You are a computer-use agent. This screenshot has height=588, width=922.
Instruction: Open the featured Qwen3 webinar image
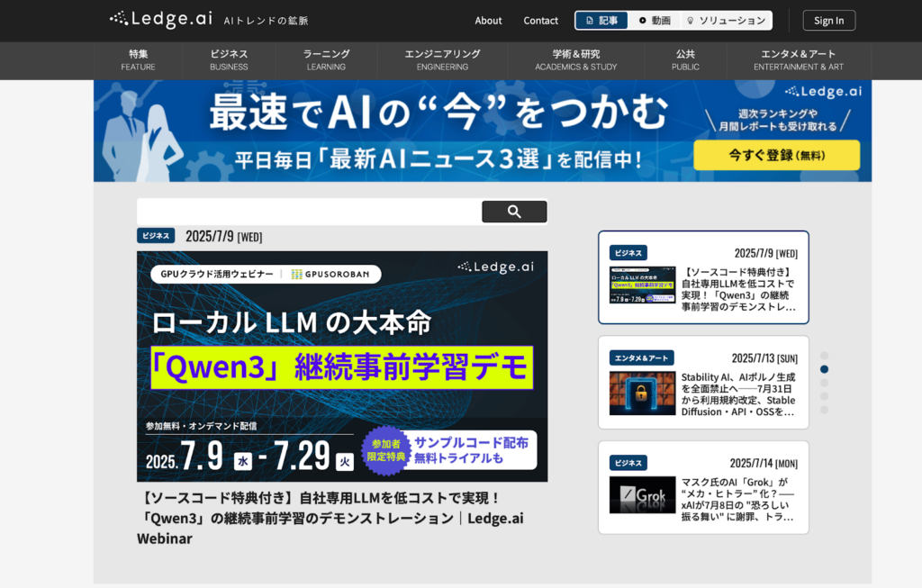click(x=342, y=366)
